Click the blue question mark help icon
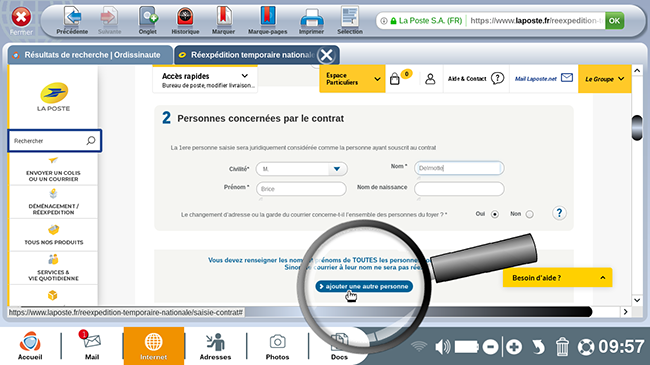 (x=559, y=213)
